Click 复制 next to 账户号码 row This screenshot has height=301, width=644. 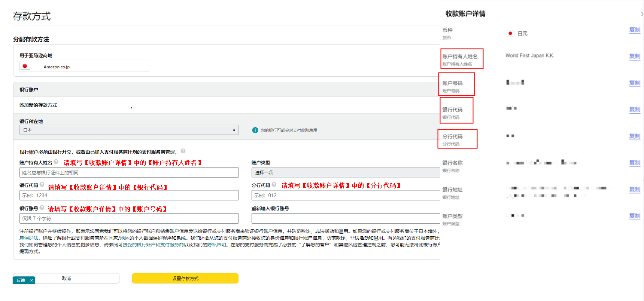coord(634,83)
